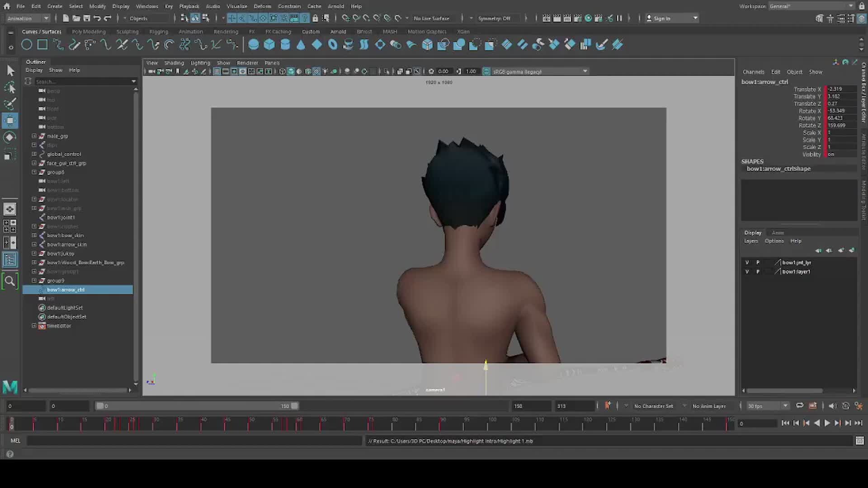Expand the bow1:bow_skin node in Outliner
This screenshot has height=488, width=868.
coord(34,235)
